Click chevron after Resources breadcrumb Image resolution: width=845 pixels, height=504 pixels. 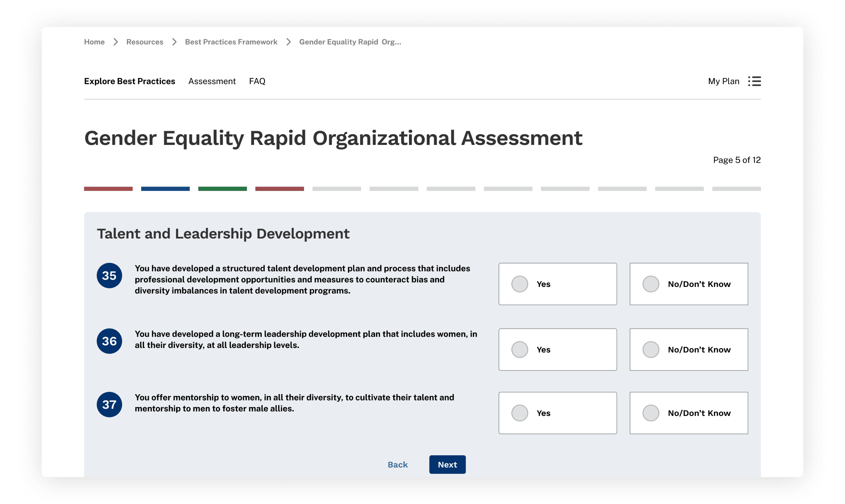point(174,42)
